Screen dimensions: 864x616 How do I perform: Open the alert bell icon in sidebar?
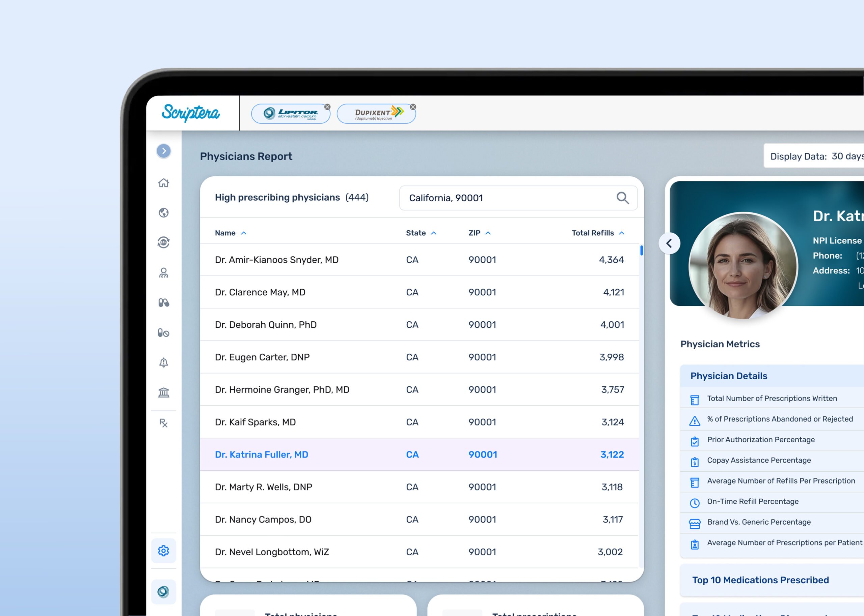click(x=164, y=362)
